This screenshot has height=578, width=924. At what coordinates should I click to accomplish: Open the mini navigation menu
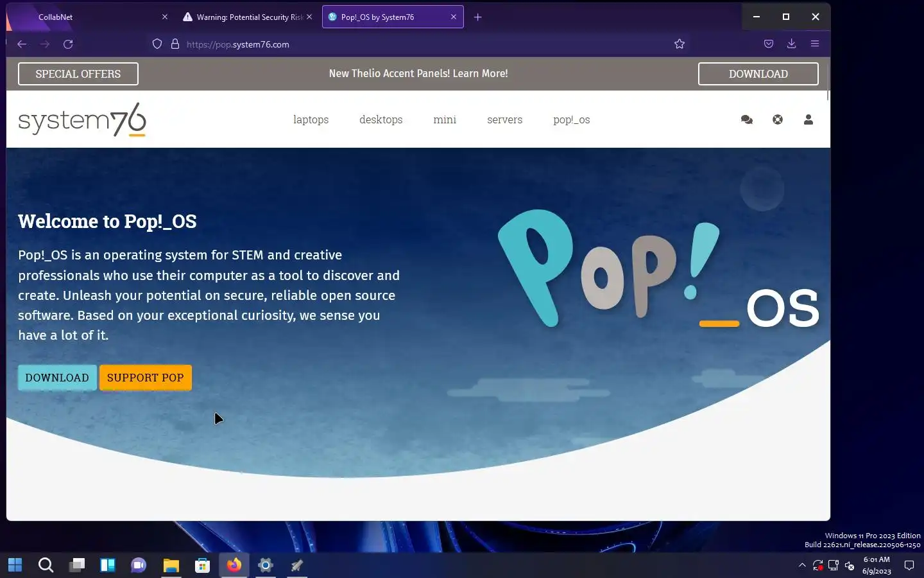[445, 119]
